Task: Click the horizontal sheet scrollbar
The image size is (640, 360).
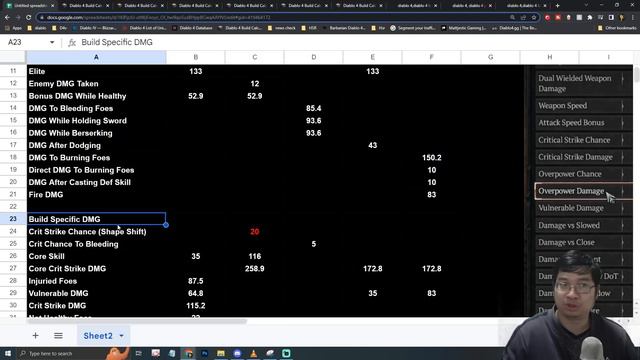Action: tap(137, 321)
